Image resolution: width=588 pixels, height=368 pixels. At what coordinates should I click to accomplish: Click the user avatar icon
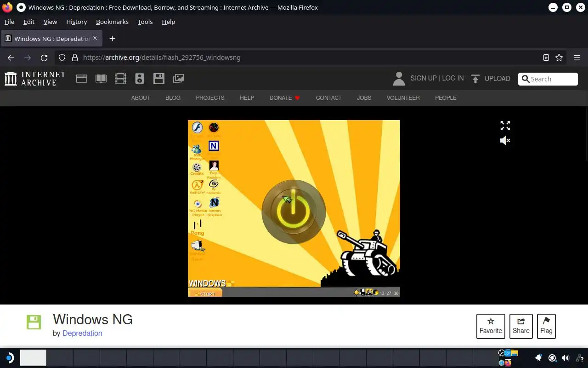[x=399, y=79]
